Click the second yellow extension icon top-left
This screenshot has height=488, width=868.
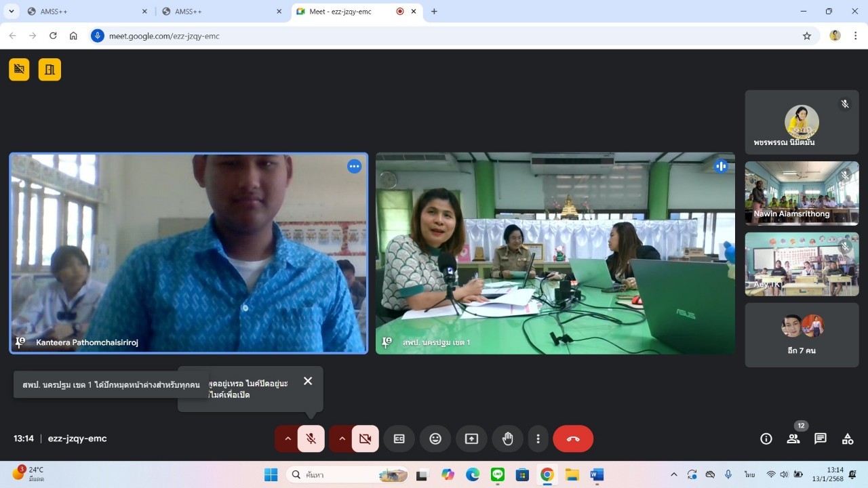point(50,69)
